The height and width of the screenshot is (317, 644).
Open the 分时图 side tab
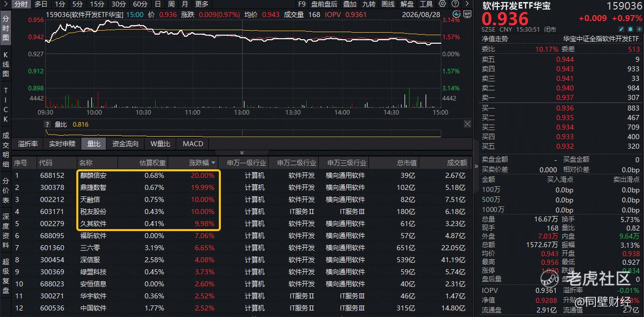(x=6, y=28)
